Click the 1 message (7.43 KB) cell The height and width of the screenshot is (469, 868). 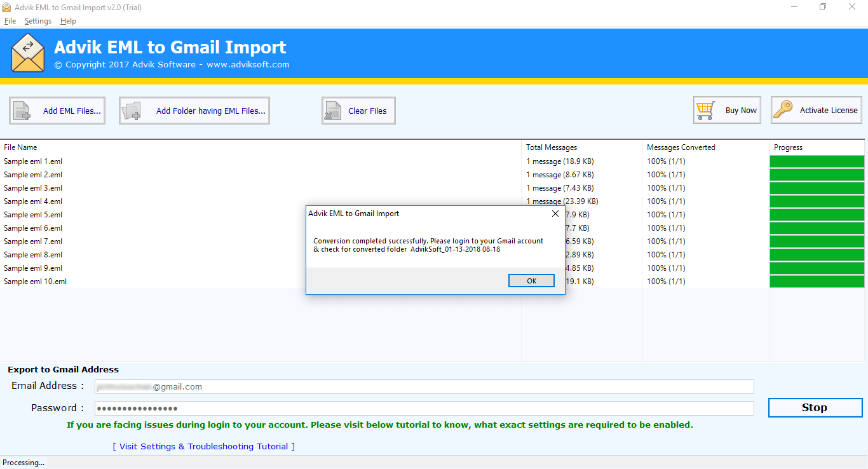(560, 188)
